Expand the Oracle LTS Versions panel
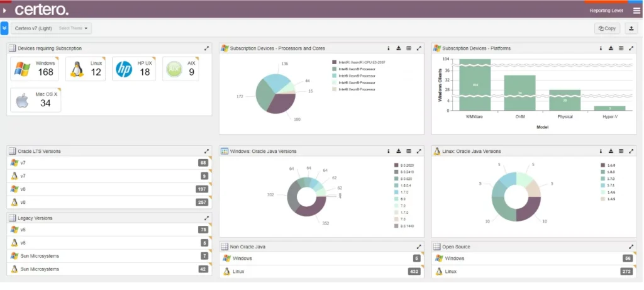644x290 pixels. (x=206, y=151)
